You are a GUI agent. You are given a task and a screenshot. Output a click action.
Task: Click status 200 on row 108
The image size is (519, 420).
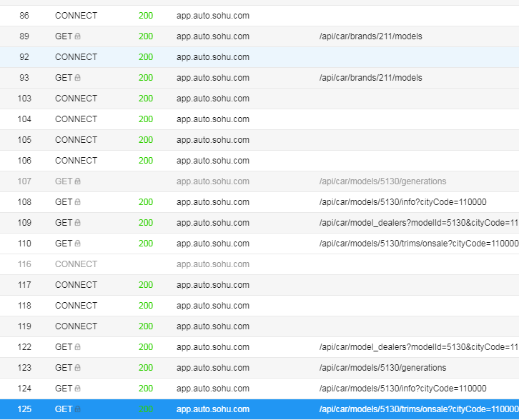pyautogui.click(x=146, y=202)
